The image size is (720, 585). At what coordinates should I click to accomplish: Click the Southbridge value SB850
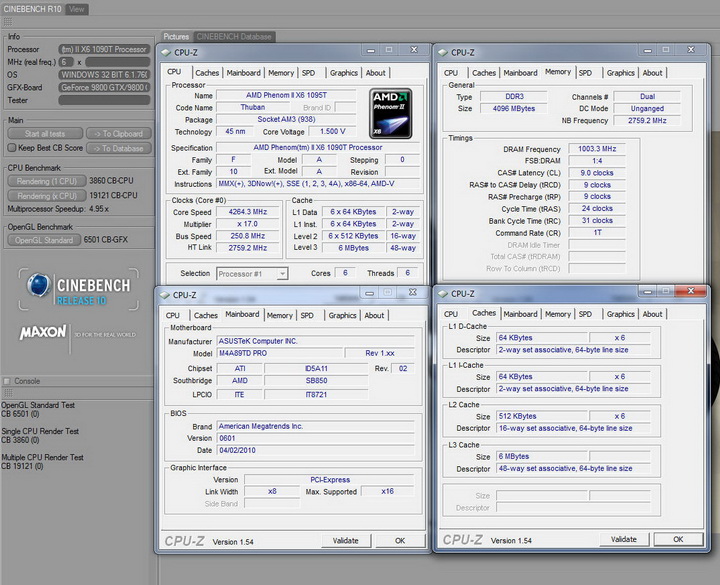coord(316,380)
